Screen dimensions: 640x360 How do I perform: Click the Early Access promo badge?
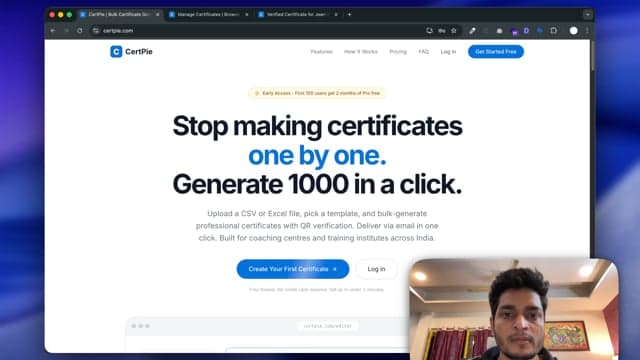point(317,93)
